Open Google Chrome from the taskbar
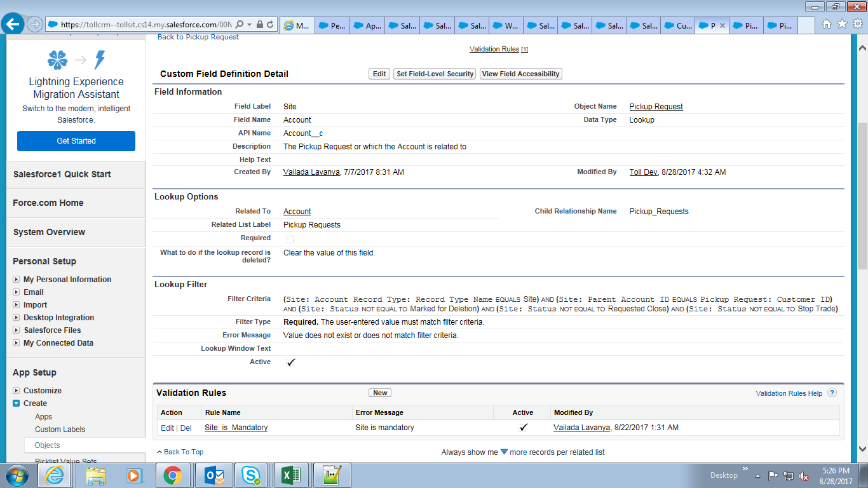868x488 pixels. (x=172, y=475)
